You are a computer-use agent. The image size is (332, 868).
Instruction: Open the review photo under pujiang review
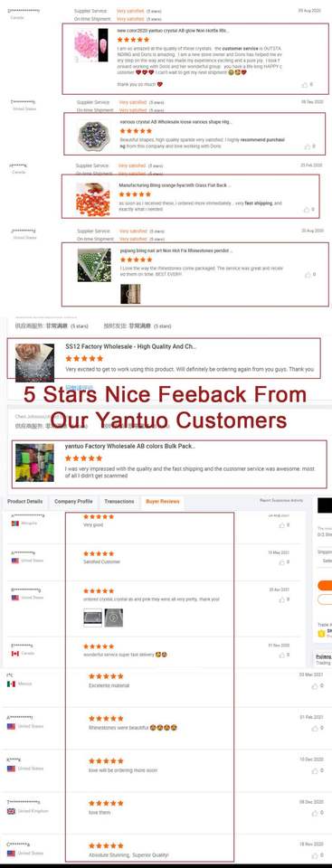tap(130, 294)
